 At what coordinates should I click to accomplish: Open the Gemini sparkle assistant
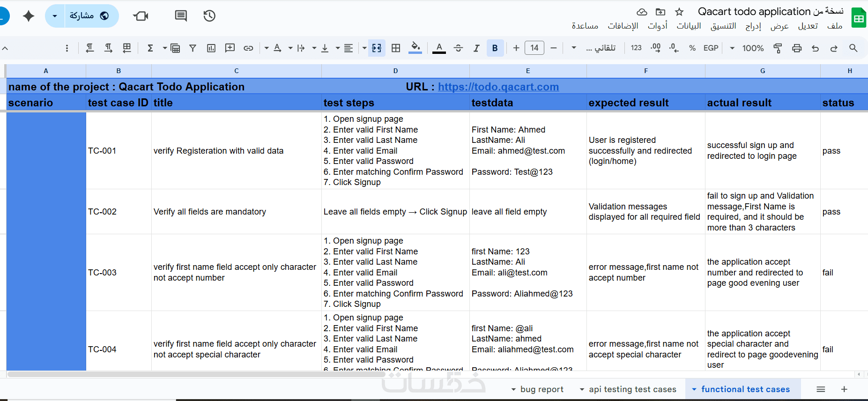coord(29,16)
